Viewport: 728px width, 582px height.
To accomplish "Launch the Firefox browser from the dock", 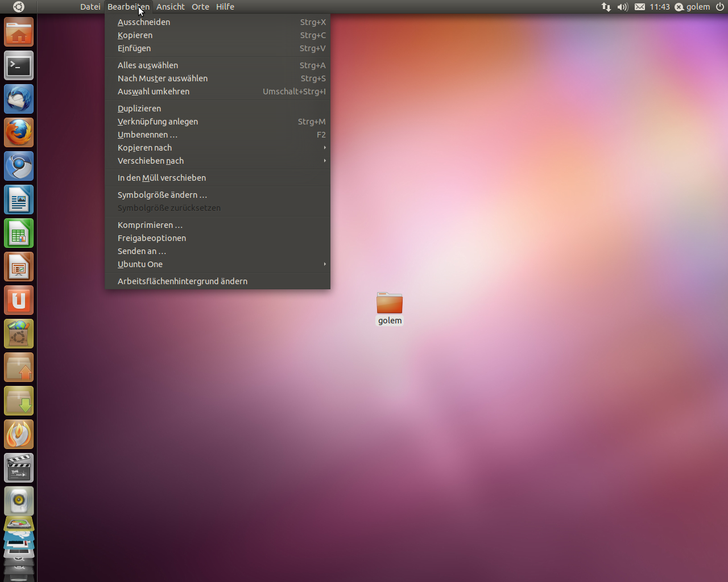I will (19, 132).
